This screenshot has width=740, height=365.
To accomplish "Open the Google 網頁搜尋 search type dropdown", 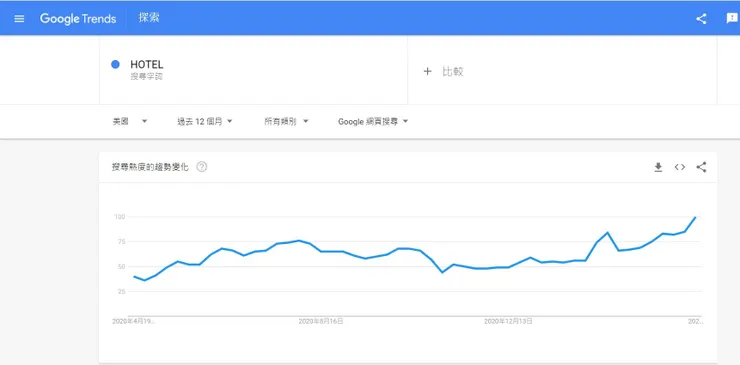I will 373,121.
